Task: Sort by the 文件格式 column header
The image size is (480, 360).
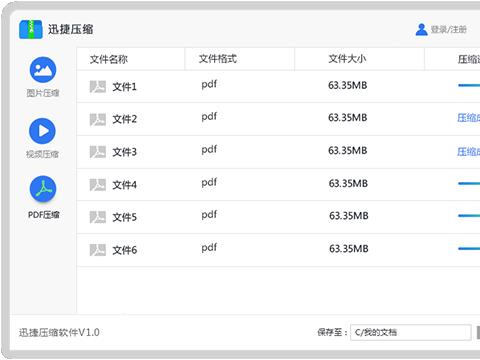Action: [218, 59]
